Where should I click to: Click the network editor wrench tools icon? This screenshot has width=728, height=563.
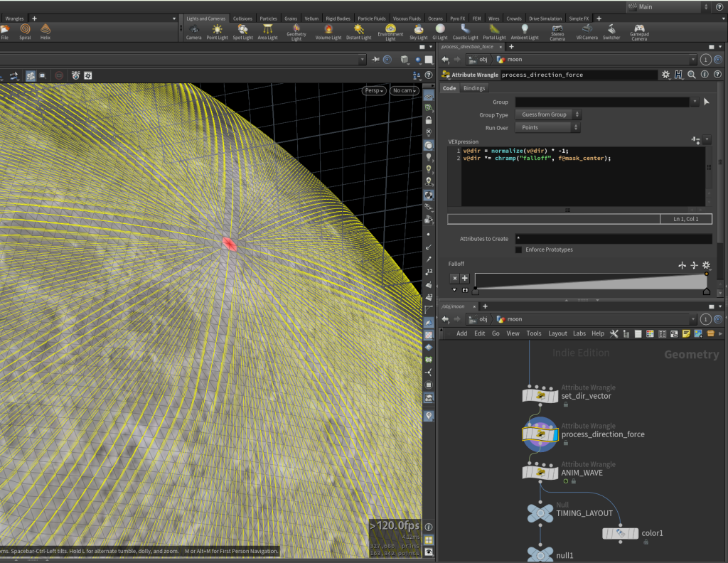tap(614, 333)
